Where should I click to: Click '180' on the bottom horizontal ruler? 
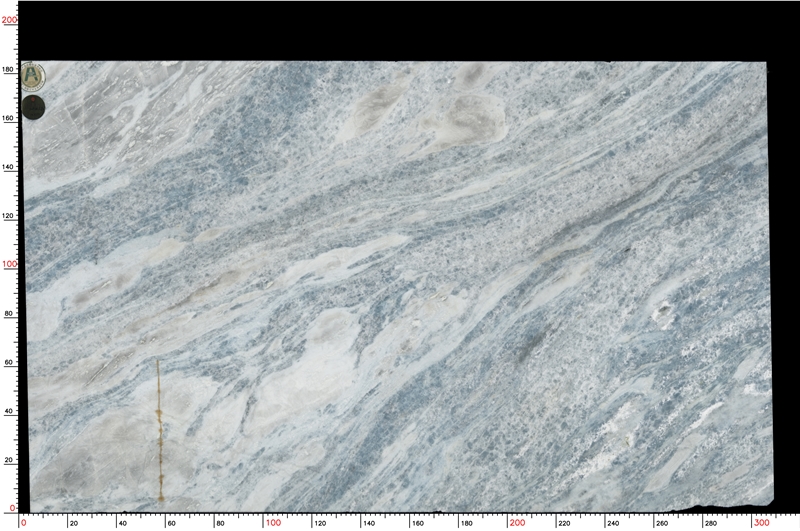(466, 523)
